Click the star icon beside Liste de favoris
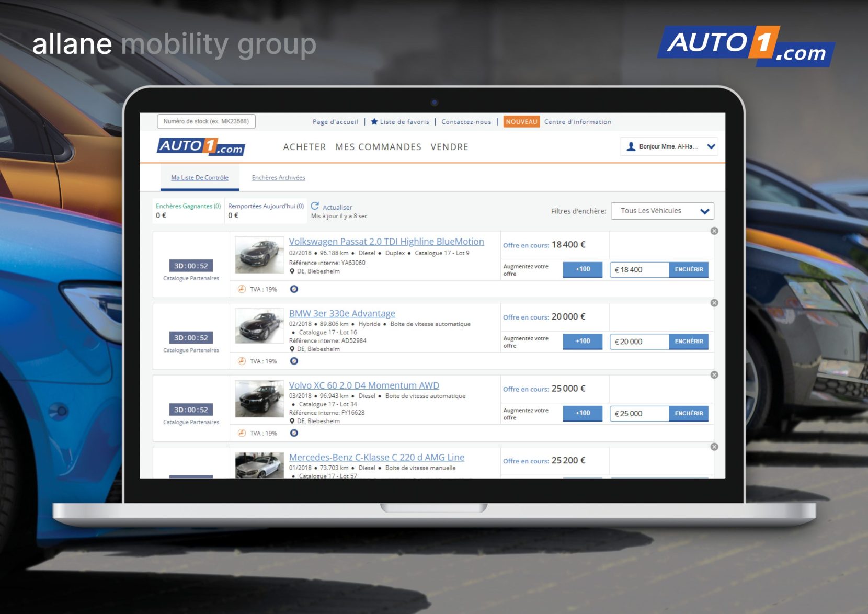868x614 pixels. point(374,122)
